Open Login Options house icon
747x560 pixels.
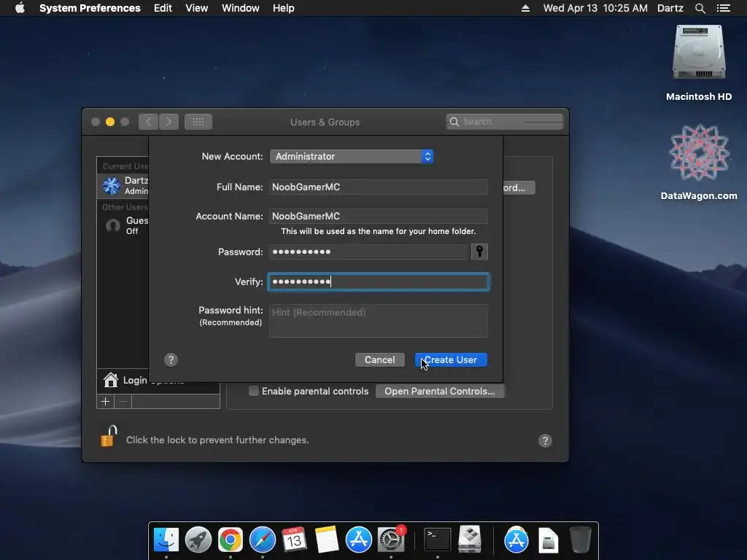tap(111, 380)
